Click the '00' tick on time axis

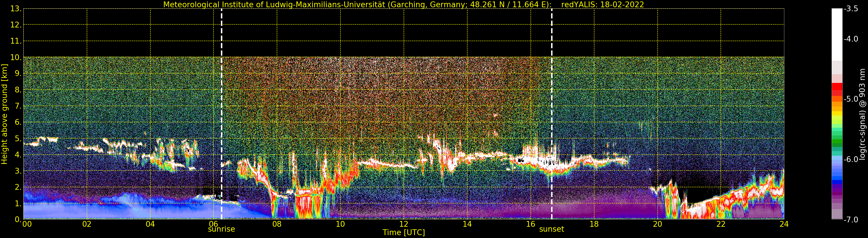click(x=27, y=224)
